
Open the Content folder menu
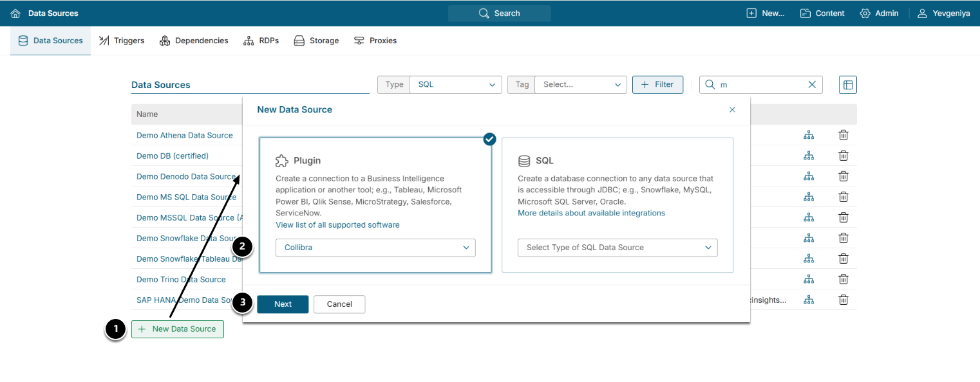822,14
